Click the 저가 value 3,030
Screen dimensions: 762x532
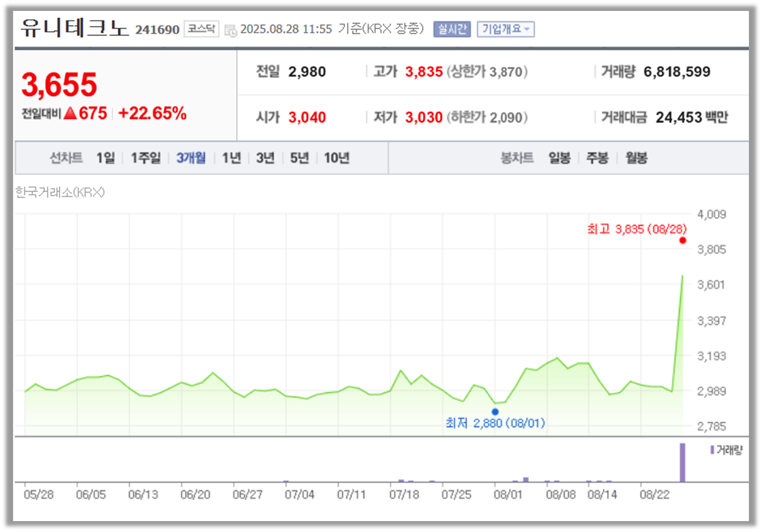[x=424, y=117]
